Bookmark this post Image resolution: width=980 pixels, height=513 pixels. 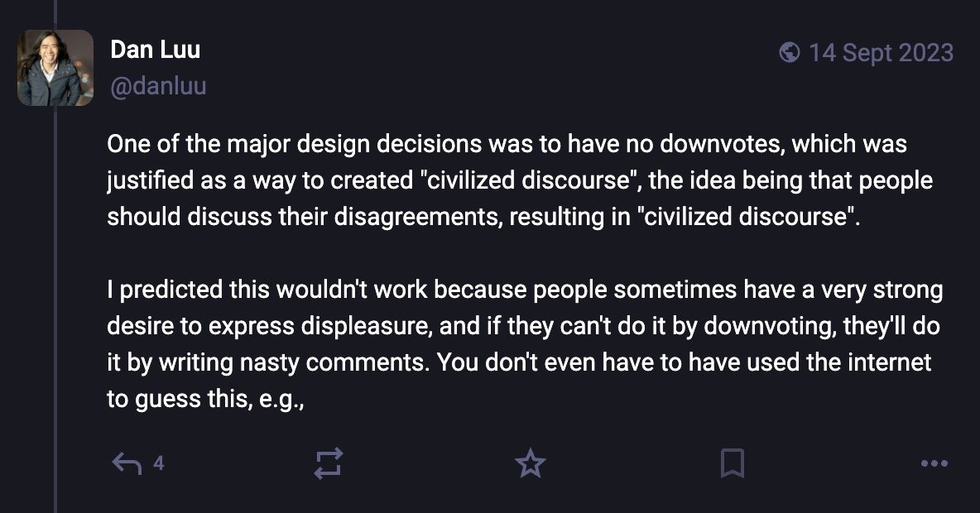(732, 464)
